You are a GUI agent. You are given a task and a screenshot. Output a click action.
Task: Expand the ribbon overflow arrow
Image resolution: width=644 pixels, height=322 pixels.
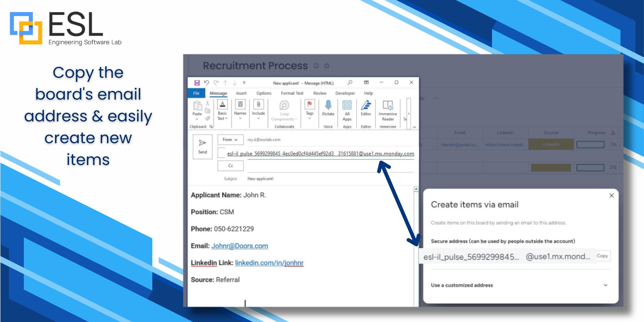coord(409,114)
